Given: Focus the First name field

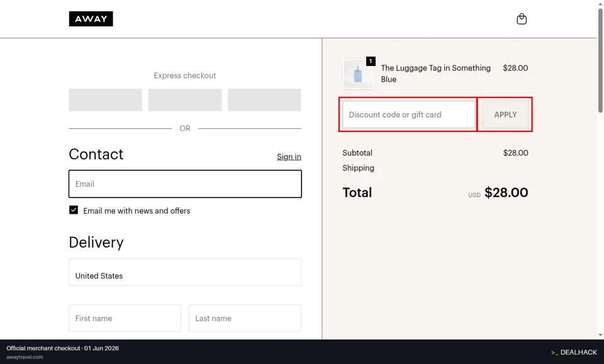Looking at the screenshot, I should (125, 318).
